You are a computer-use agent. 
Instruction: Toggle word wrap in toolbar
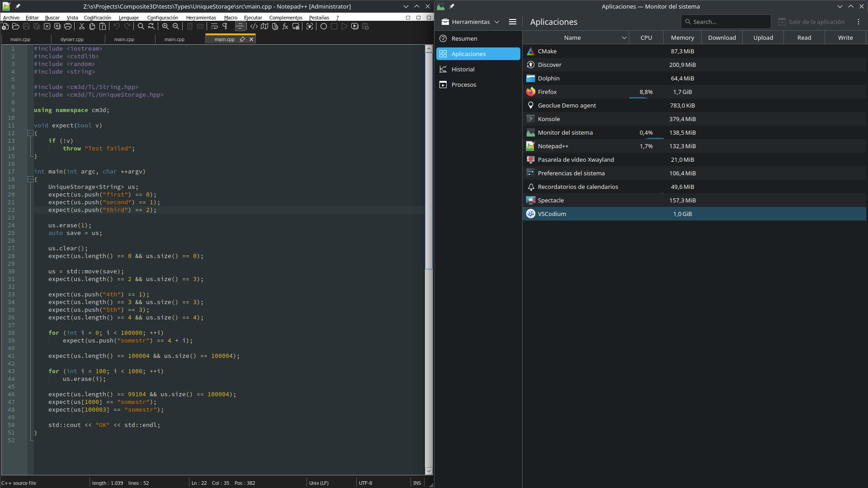click(214, 27)
